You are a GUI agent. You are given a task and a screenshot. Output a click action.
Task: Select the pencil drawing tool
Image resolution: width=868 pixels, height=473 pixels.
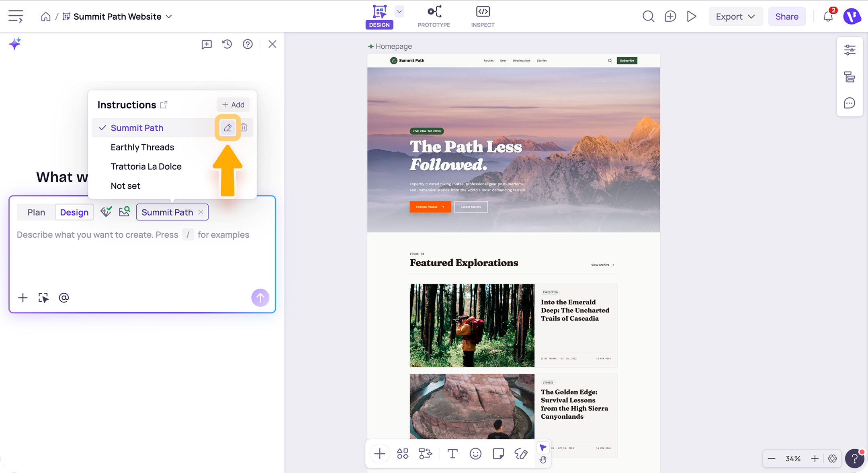click(521, 454)
